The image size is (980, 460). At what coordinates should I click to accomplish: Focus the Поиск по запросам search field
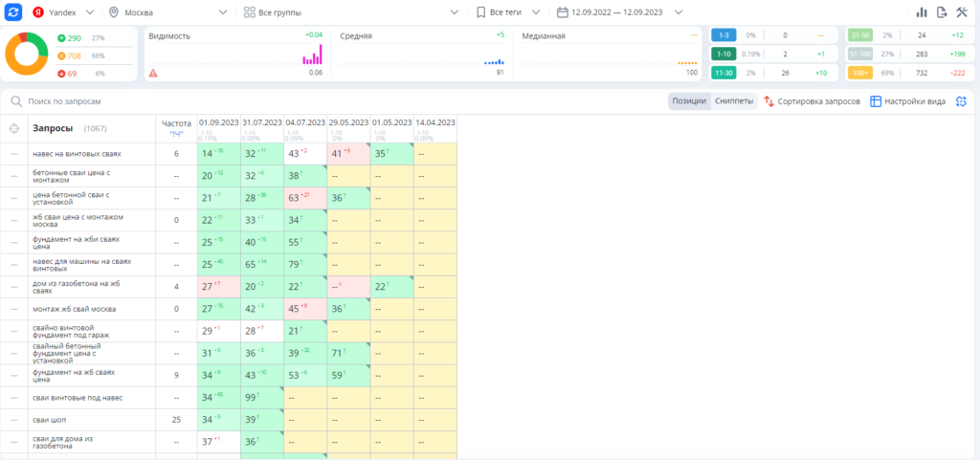coord(338,101)
